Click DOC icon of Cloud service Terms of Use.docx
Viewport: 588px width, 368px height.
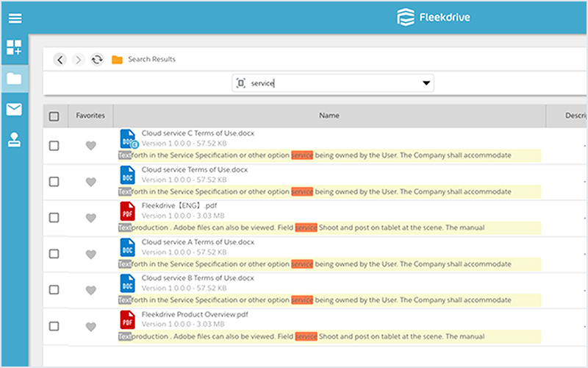[127, 175]
